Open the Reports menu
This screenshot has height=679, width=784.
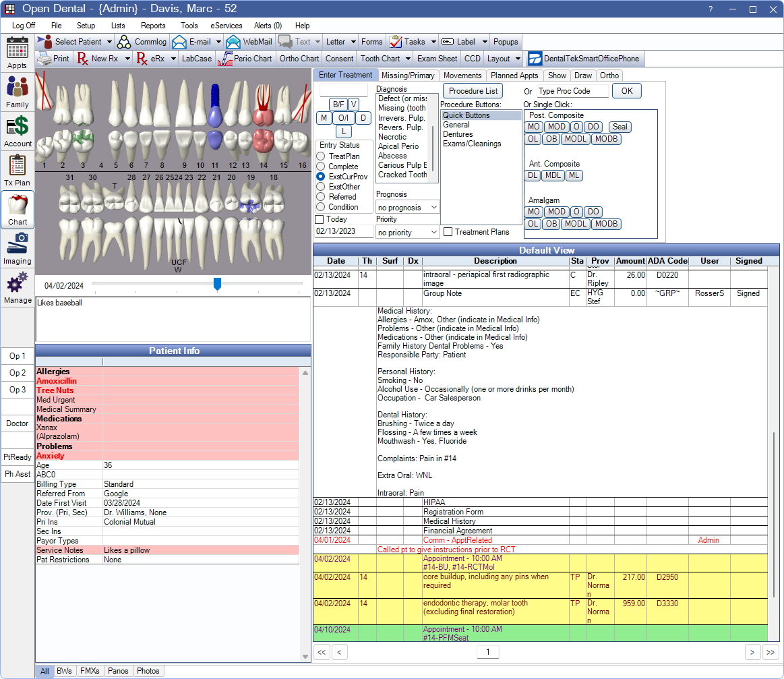pos(153,26)
